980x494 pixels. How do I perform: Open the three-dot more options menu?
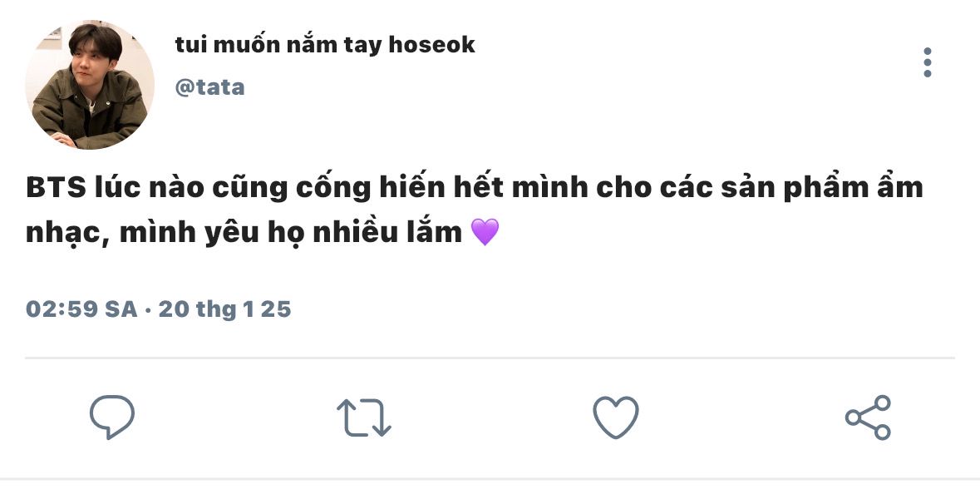tap(928, 62)
